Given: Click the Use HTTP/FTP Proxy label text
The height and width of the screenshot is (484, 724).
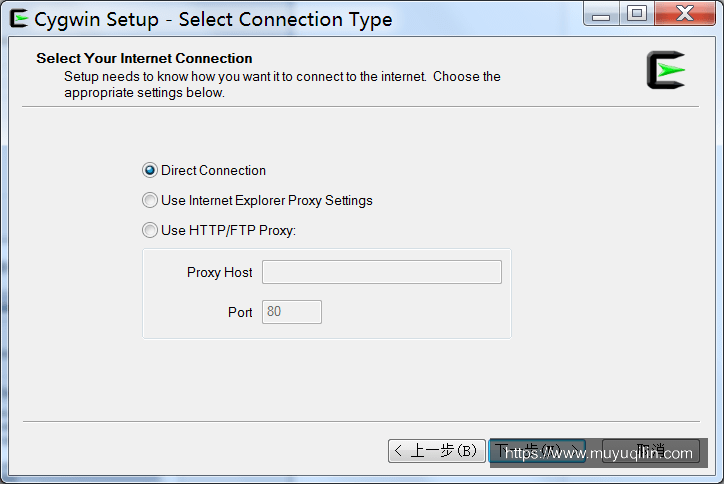Looking at the screenshot, I should point(229,230).
